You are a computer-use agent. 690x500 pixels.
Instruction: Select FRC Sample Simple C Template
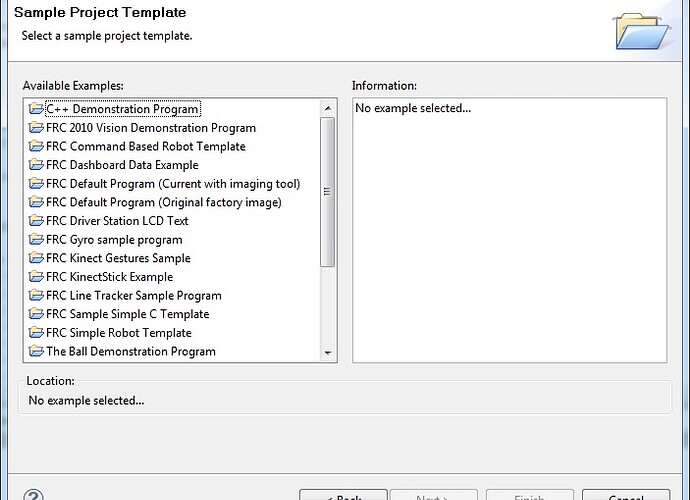(128, 314)
